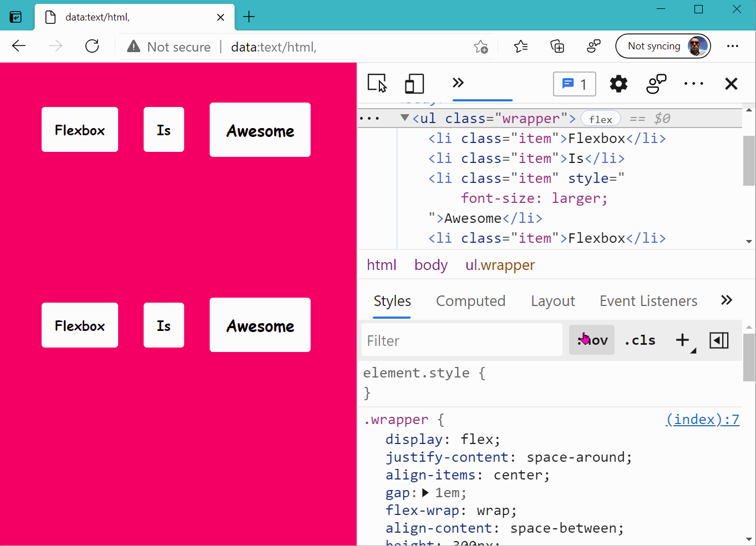Open the (index):7 source link
The height and width of the screenshot is (546, 756).
click(x=702, y=420)
